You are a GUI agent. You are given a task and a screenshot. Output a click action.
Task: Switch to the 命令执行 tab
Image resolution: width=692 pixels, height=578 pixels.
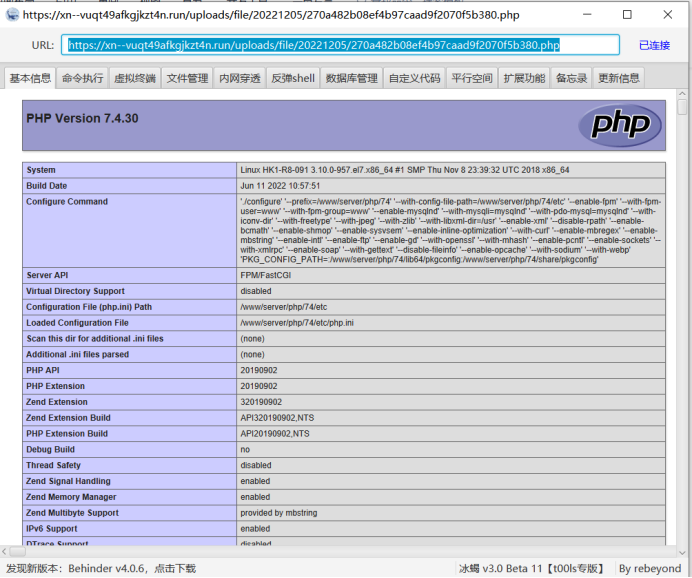(82, 78)
